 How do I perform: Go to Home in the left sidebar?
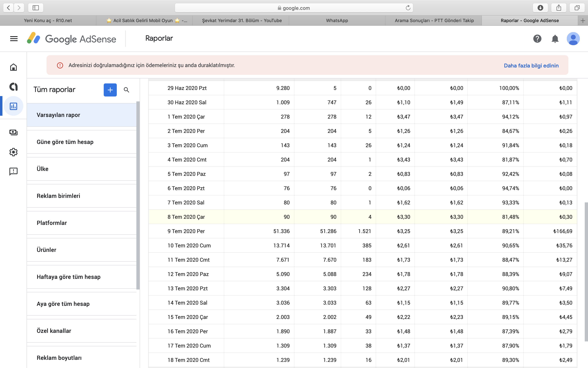tap(13, 67)
